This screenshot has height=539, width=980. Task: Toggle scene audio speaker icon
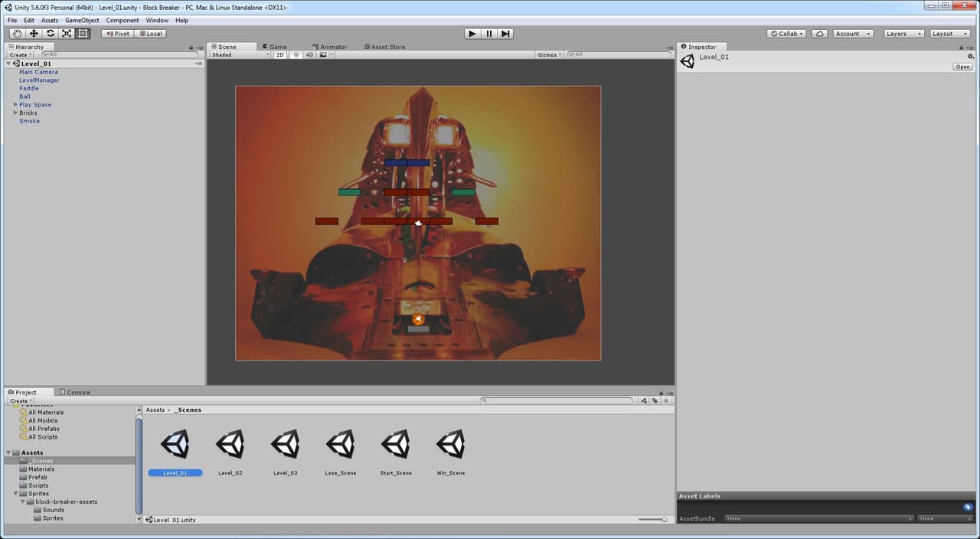309,55
